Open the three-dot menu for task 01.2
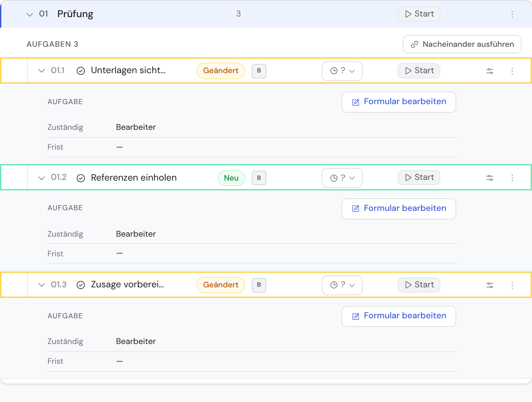532x402 pixels. 512,178
